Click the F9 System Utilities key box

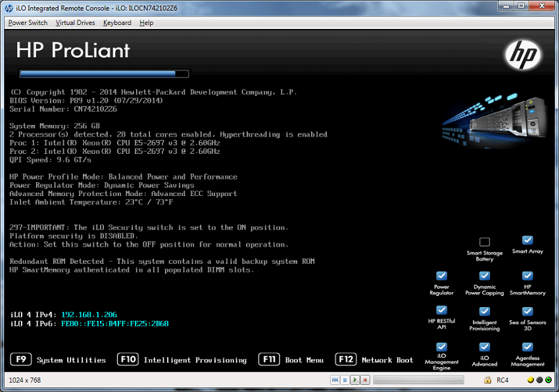(x=21, y=359)
